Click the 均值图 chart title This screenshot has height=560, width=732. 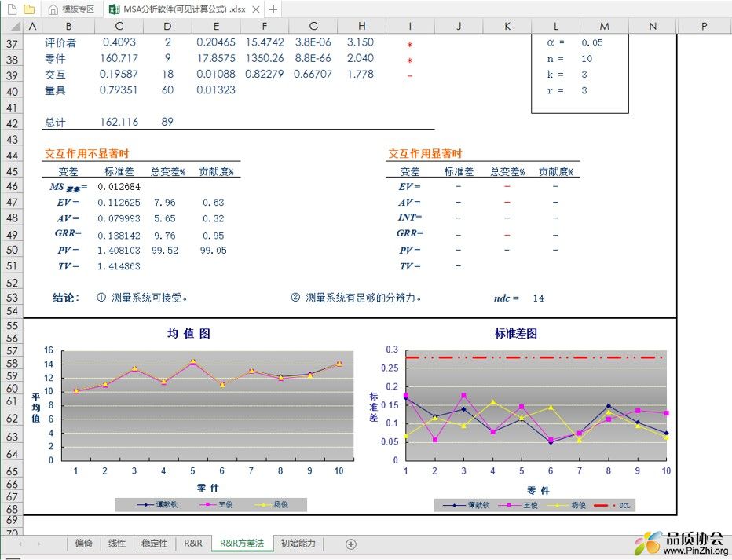coord(189,333)
